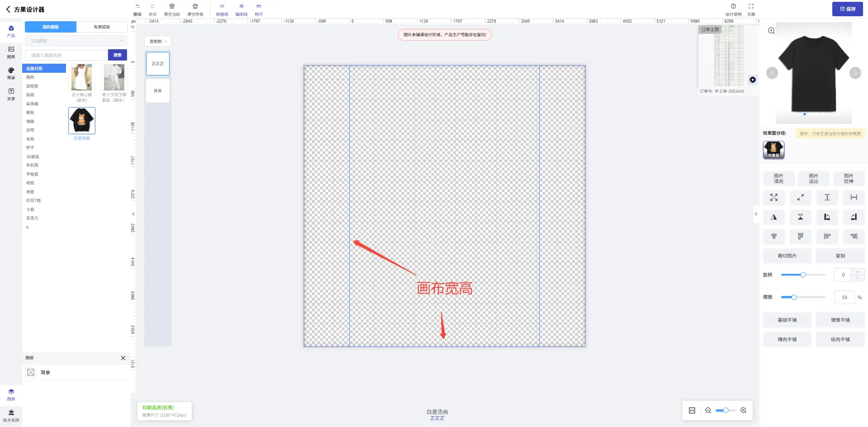Show the next product preview image
Viewport: 868px width, 427px height.
pyautogui.click(x=855, y=73)
